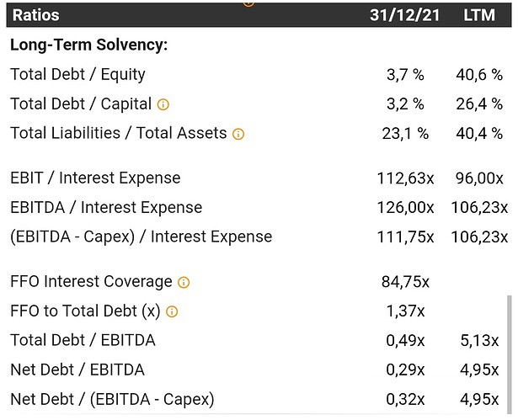Open the (EBITDA - Capex) / Interest Expense row
Screen dimensions: 518x420
pos(141,237)
